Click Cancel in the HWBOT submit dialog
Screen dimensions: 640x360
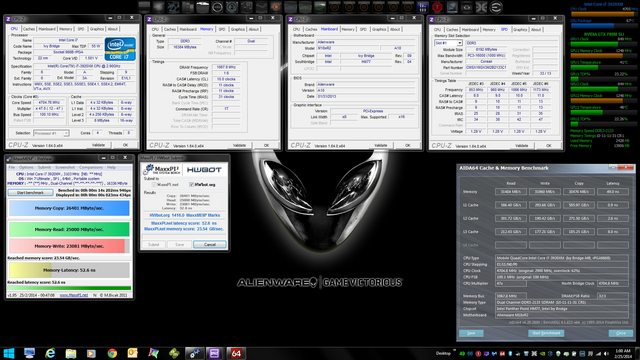point(210,244)
